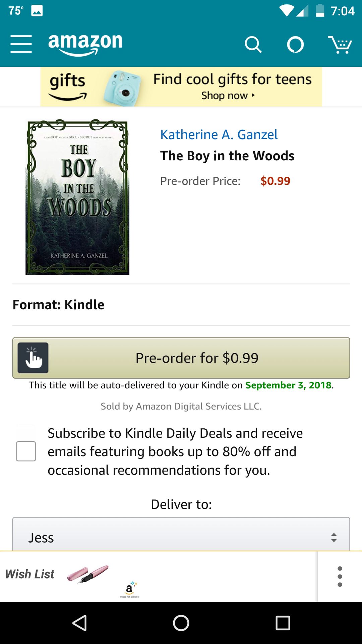
Task: Tap the 1-Click hand icon
Action: click(33, 358)
